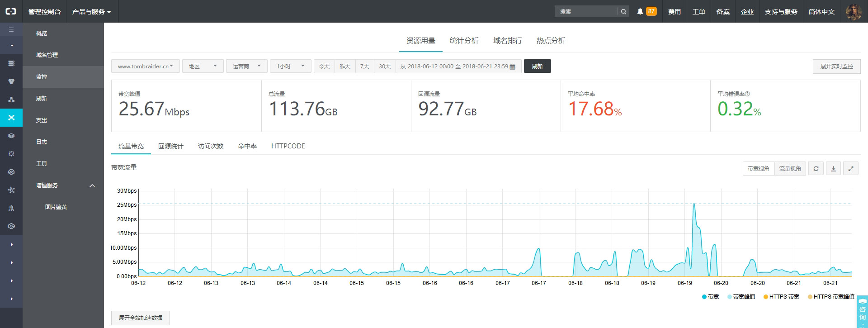Screen dimensions: 868x328
Task: Select 今天 time range
Action: pos(324,66)
